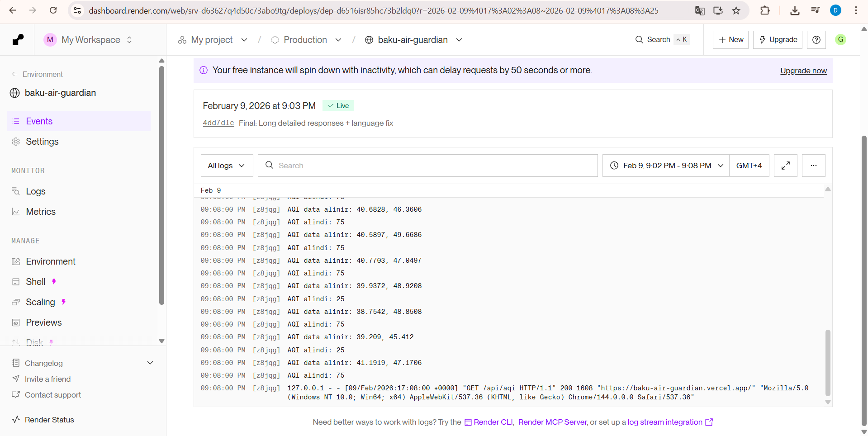Click the Chrome profile avatar D
This screenshot has width=868, height=436.
point(835,10)
